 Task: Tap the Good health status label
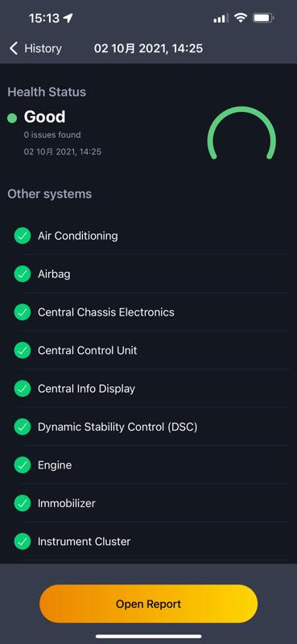[x=44, y=117]
